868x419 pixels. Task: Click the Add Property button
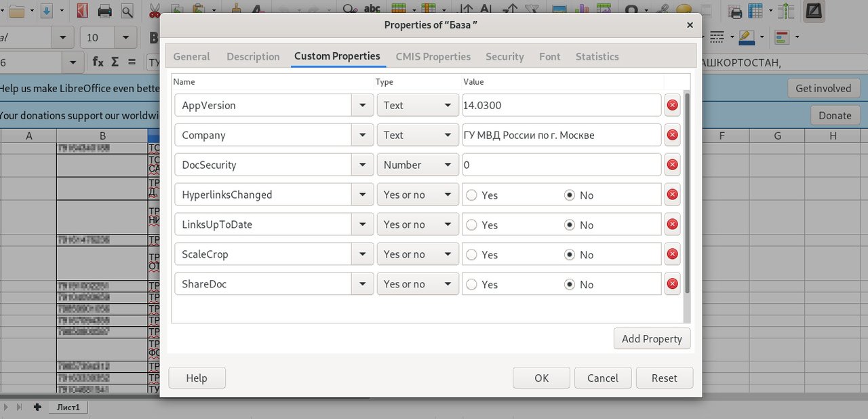coord(652,338)
